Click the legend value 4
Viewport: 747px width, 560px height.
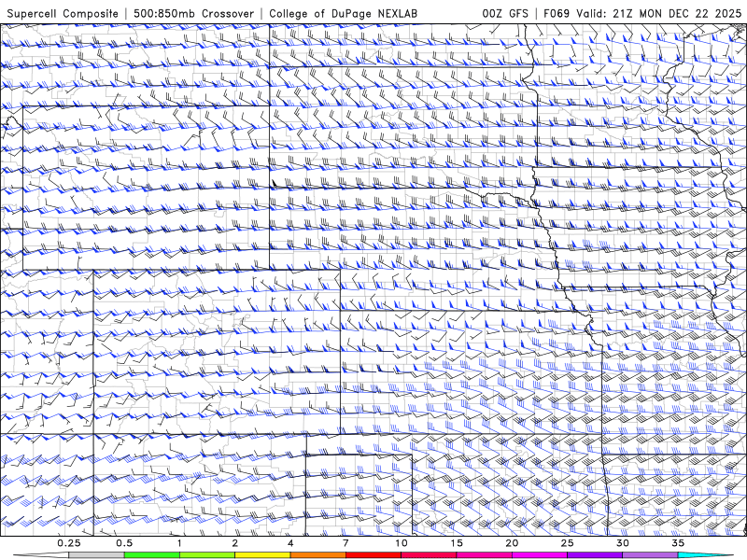tap(290, 543)
